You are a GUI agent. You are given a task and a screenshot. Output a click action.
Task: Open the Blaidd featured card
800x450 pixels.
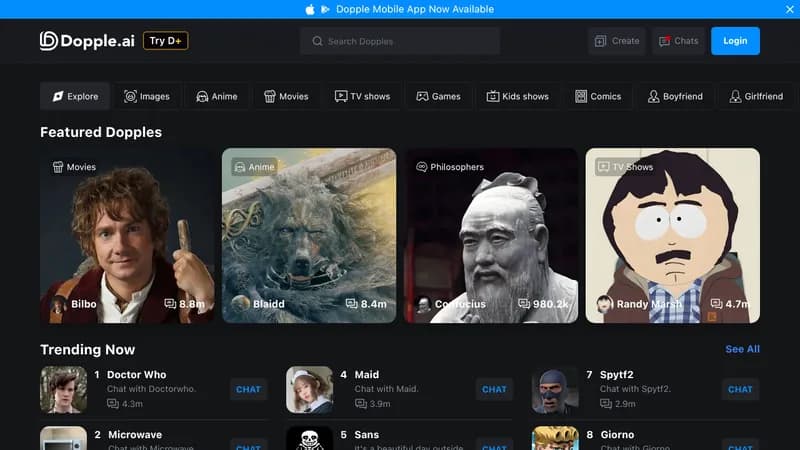click(x=309, y=236)
